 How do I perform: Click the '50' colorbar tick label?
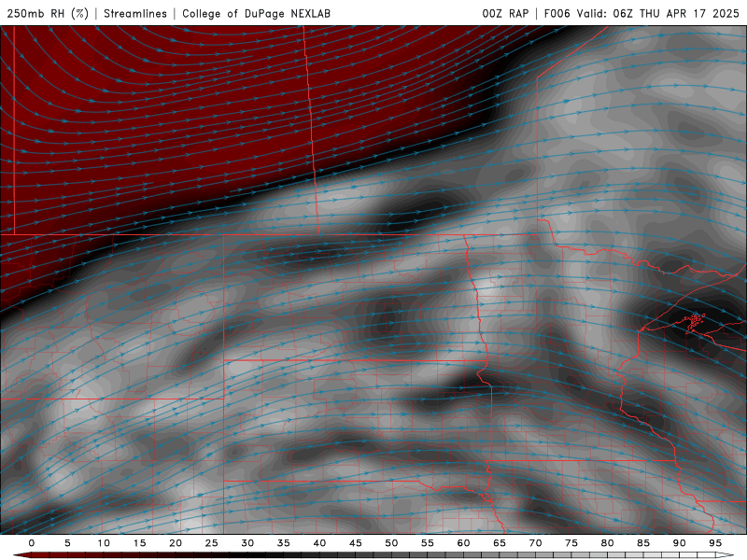391,543
